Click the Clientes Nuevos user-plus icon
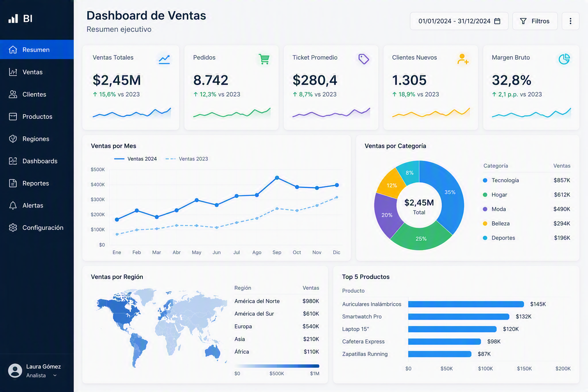This screenshot has width=588, height=392. tap(463, 59)
